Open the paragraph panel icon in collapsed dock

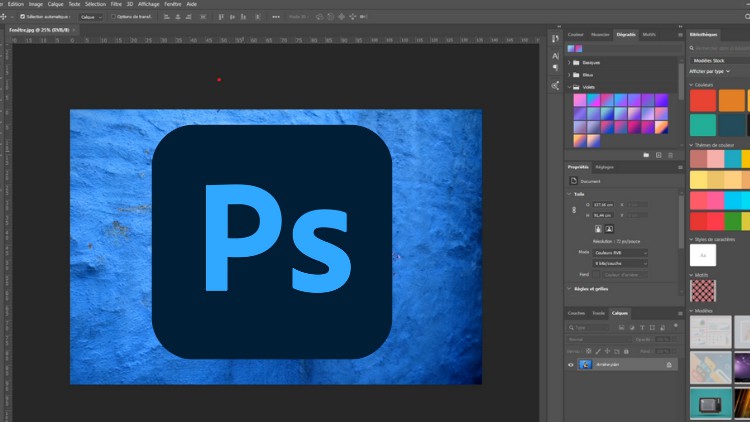click(x=555, y=68)
